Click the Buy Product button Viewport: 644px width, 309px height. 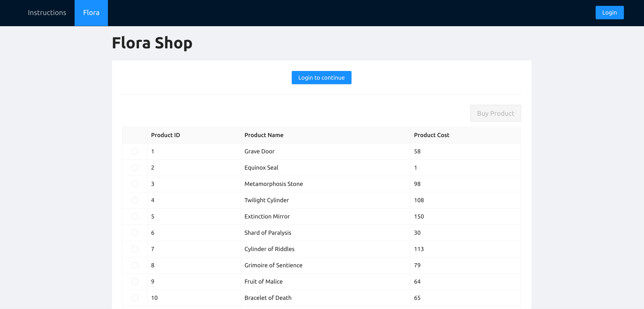point(495,113)
